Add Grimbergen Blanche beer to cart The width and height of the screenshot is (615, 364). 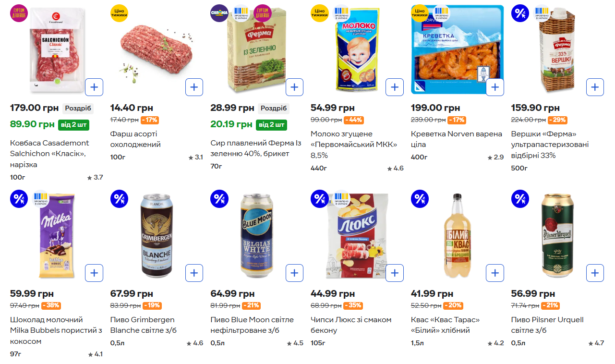coord(194,273)
